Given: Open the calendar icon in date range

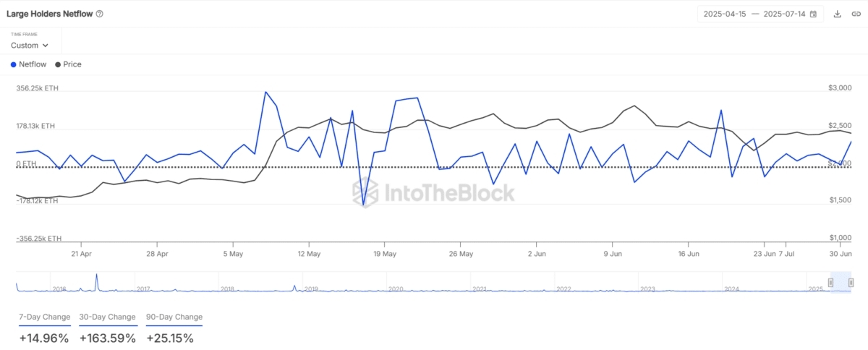Looking at the screenshot, I should 813,14.
